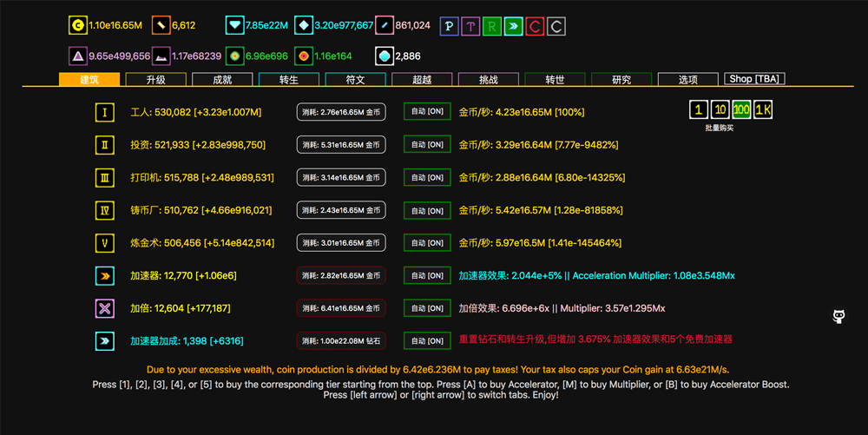Click the red C challenge icon
The image size is (868, 435).
(x=535, y=26)
